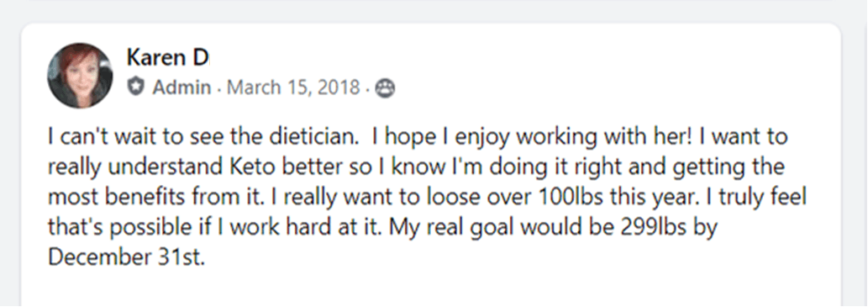868x307 pixels.
Task: Click the Karen D author name
Action: tap(166, 57)
